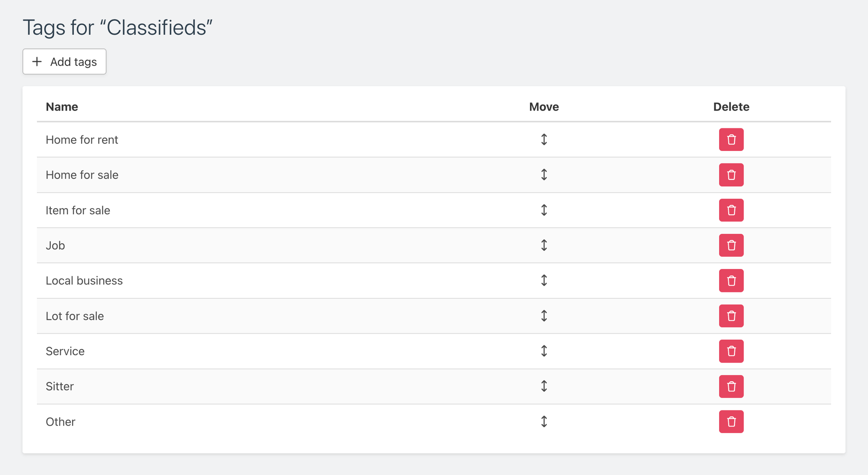Click the "Local business" tag name
The height and width of the screenshot is (475, 868).
click(x=84, y=281)
